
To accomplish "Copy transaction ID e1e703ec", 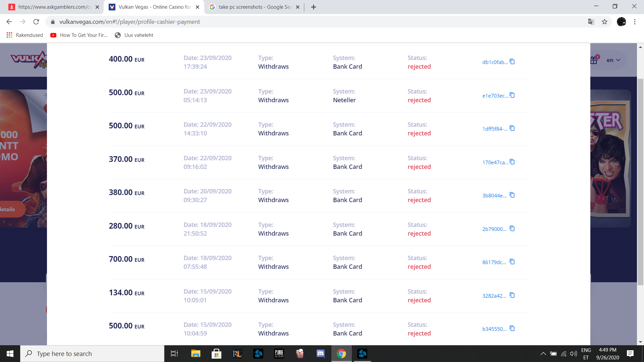I will pyautogui.click(x=512, y=95).
